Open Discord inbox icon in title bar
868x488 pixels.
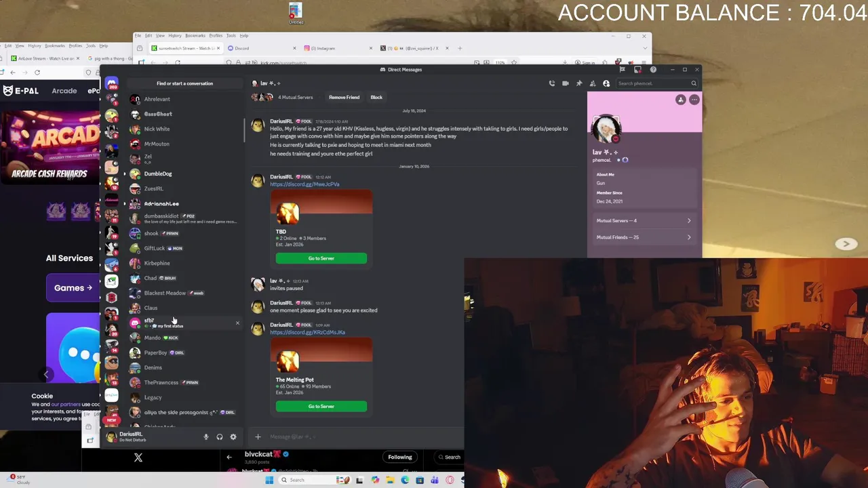click(x=637, y=69)
